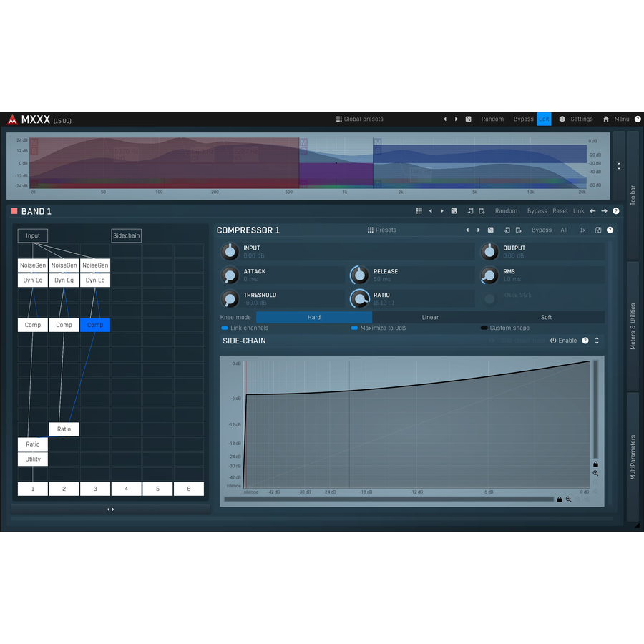The height and width of the screenshot is (644, 644).
Task: Toggle the Link channels switch
Action: 225,328
